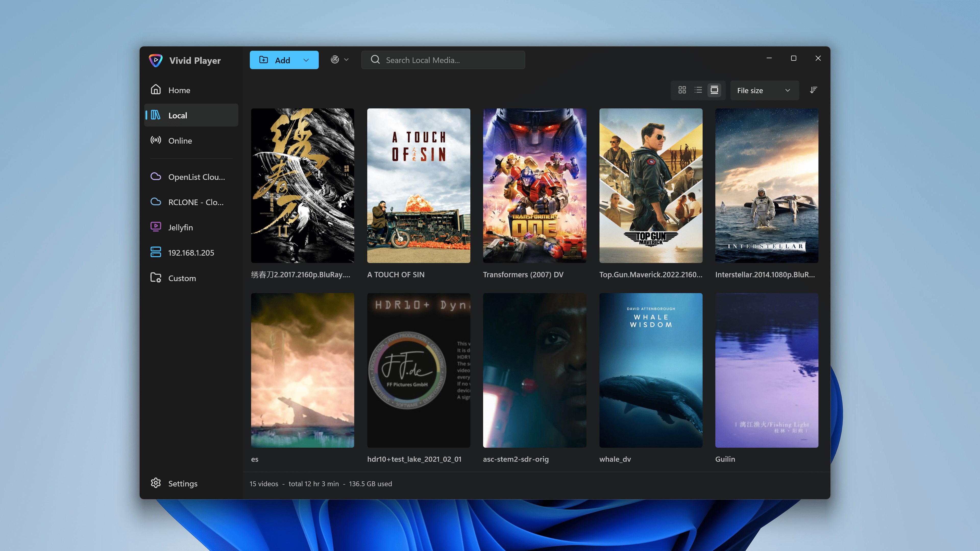The height and width of the screenshot is (551, 980).
Task: Click the Vivid Player logo icon
Action: (156, 60)
